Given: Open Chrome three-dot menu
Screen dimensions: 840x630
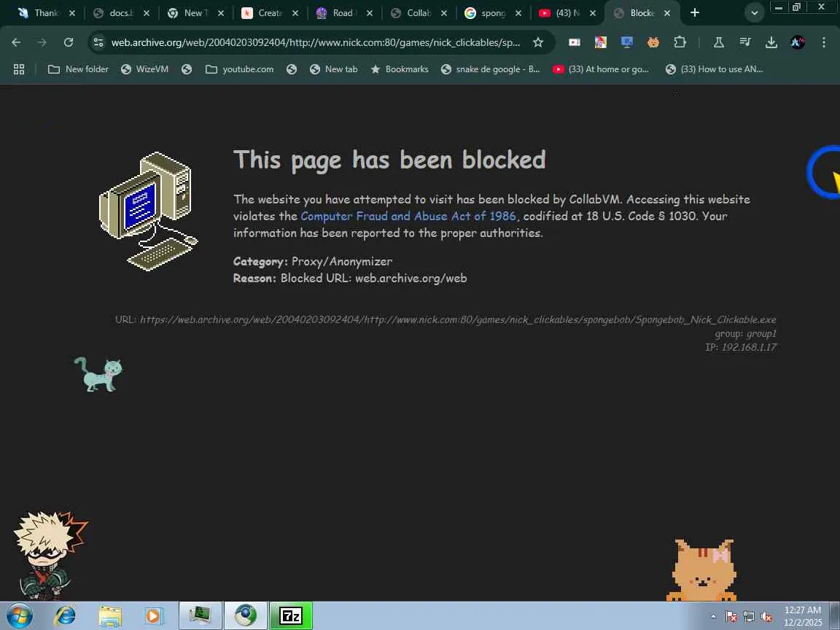Looking at the screenshot, I should tap(824, 42).
